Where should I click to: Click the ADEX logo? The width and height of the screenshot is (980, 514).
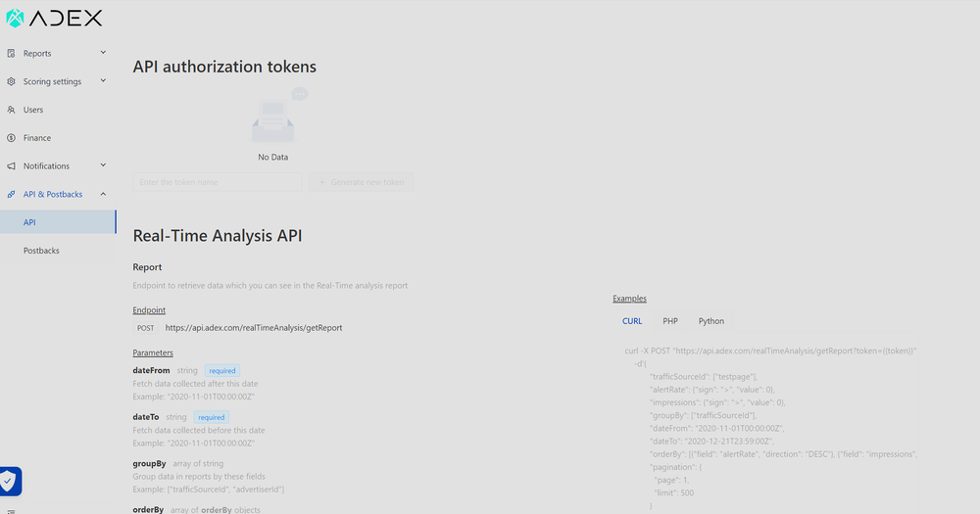[x=54, y=18]
